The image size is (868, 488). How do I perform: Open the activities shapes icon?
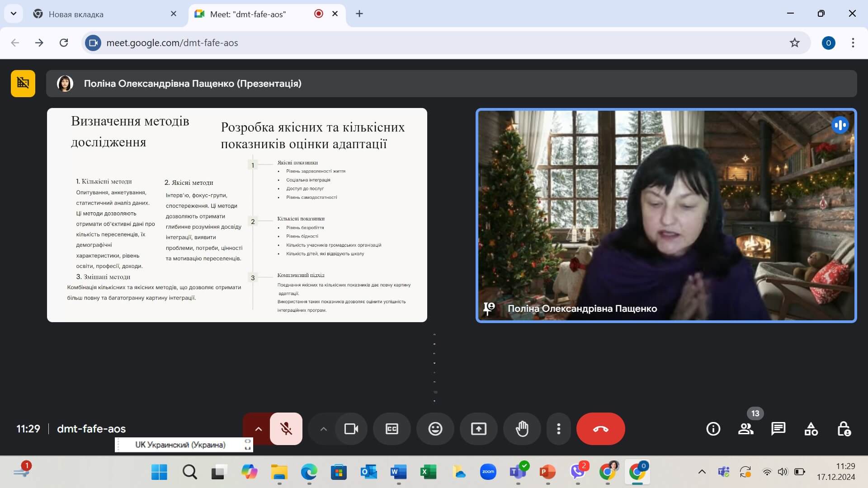811,429
